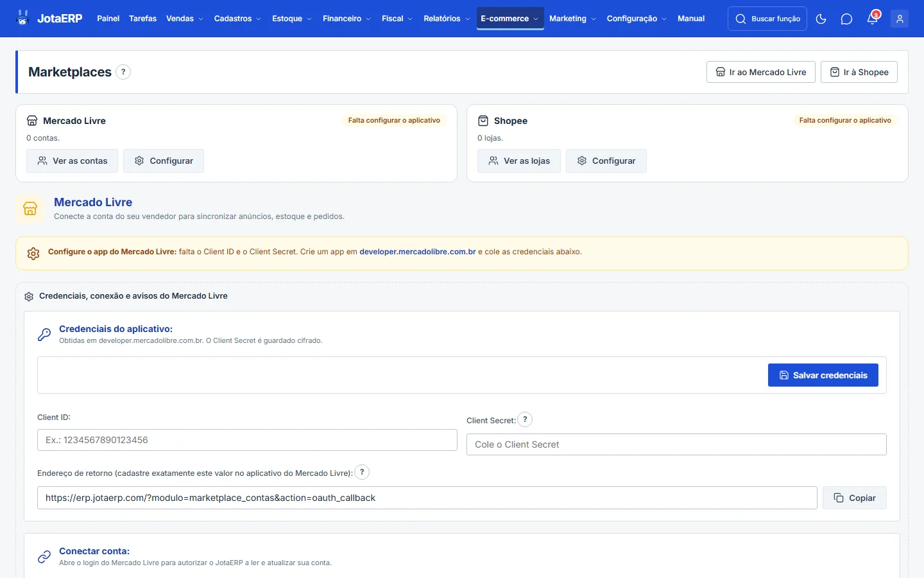The width and height of the screenshot is (924, 578).
Task: Click the yellow Mercado Livre section icon
Action: coord(30,209)
